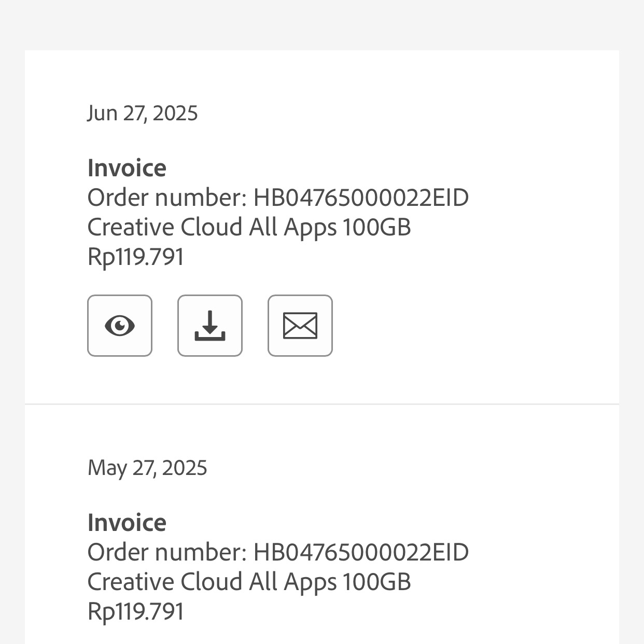644x644 pixels.
Task: Select the order number line in the Jun 27 invoice
Action: (278, 198)
